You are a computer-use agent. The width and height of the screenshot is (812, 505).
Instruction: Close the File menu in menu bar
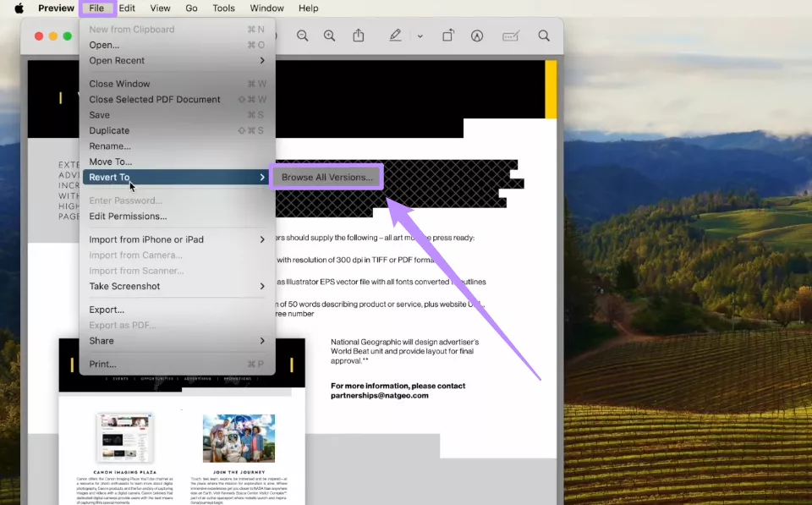(x=96, y=8)
